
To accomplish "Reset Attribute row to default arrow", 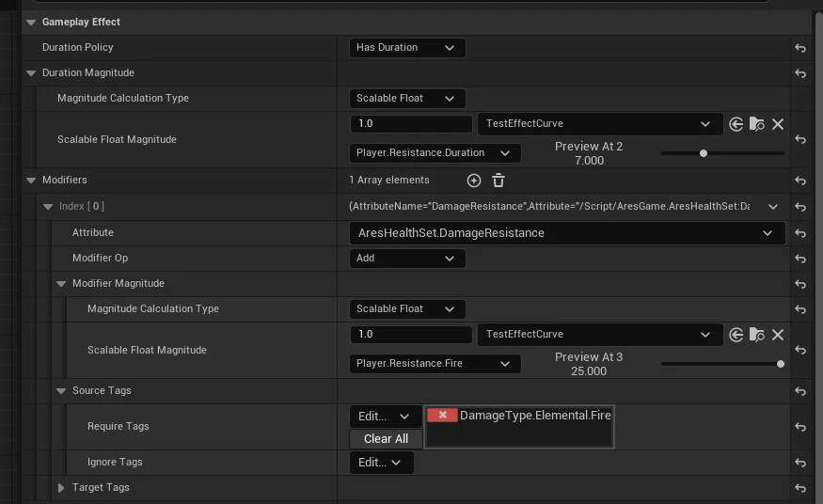I will click(x=799, y=233).
